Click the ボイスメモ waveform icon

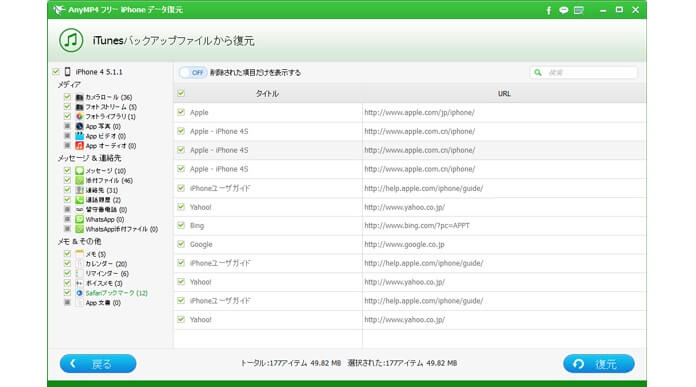(x=79, y=283)
